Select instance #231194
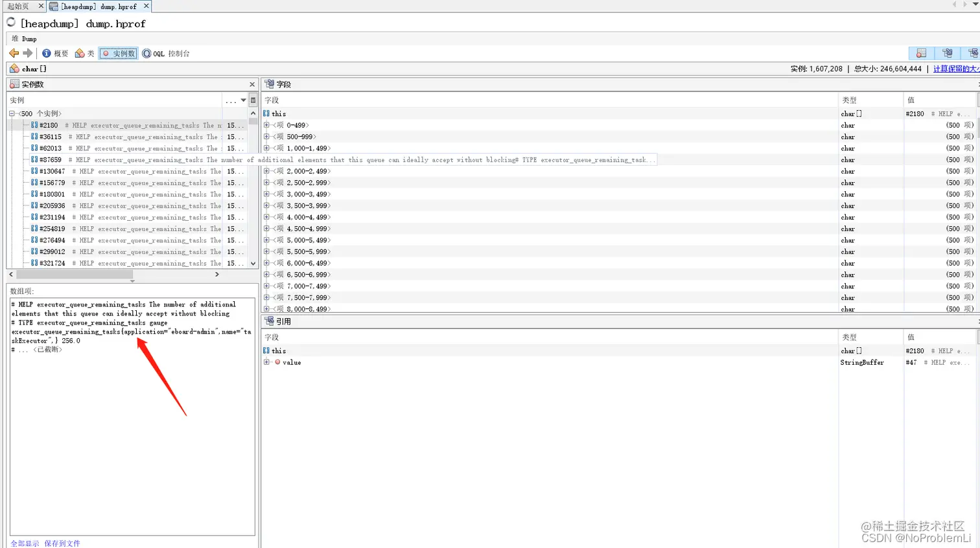 point(127,217)
